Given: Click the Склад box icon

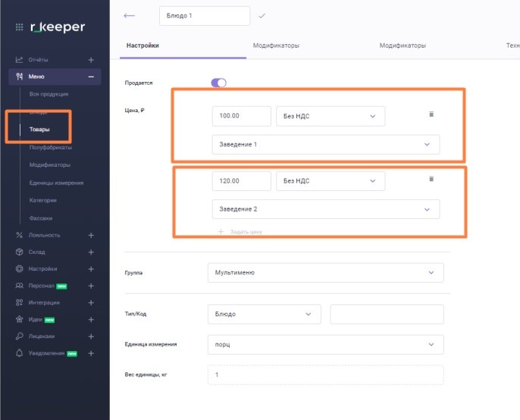Looking at the screenshot, I should pos(19,252).
